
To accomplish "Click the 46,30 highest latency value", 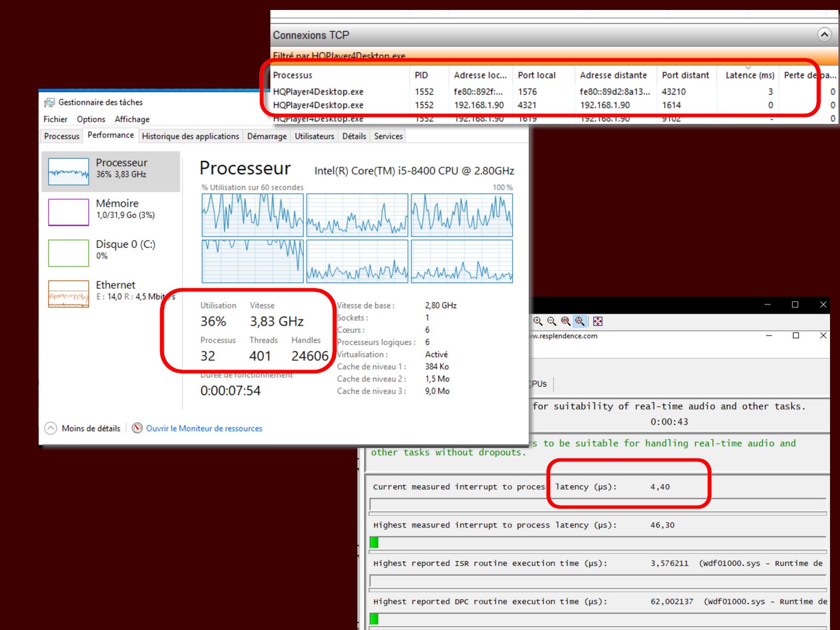I will [x=663, y=525].
